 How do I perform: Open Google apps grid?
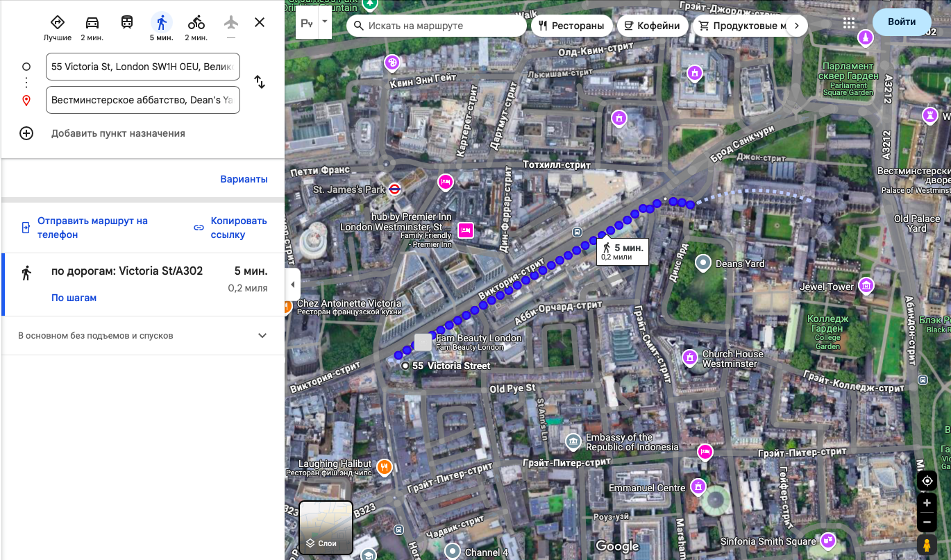tap(848, 23)
